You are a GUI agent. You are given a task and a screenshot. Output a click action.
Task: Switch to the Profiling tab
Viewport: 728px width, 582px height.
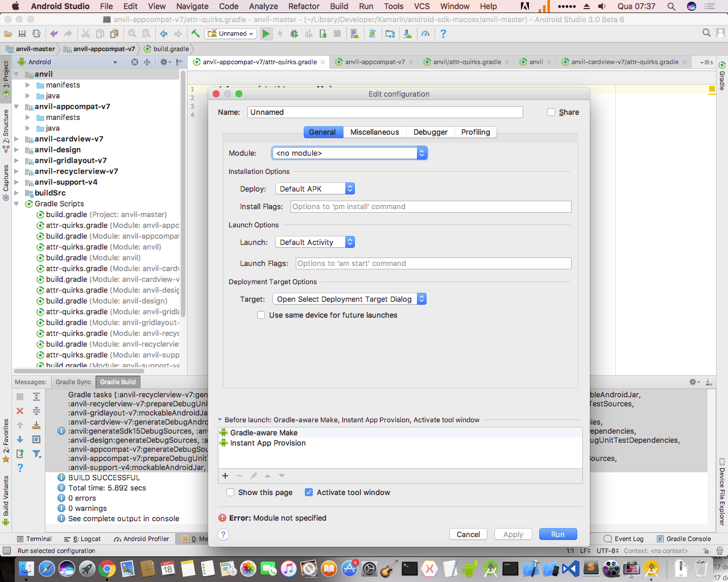point(475,132)
